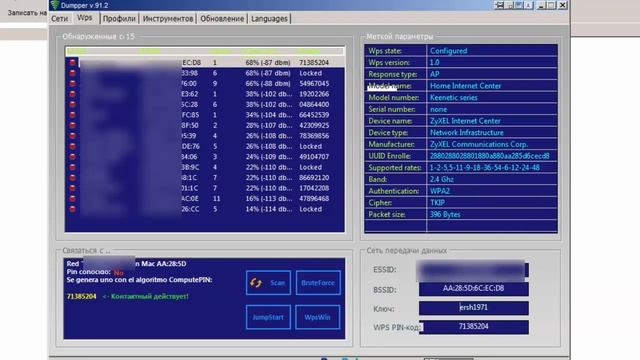Viewport: 640px width, 360px height.
Task: Click signal 14% (-114 db... cell
Action: pyautogui.click(x=269, y=209)
